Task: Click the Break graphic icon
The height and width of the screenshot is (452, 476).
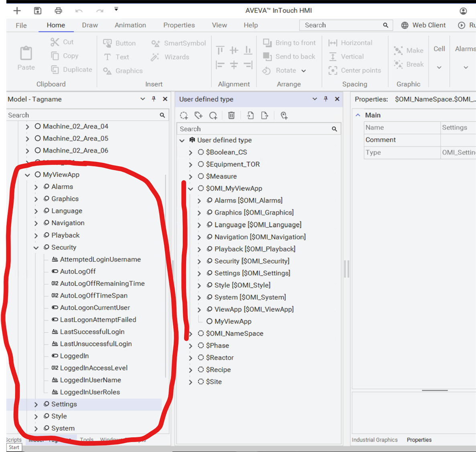Action: tap(398, 64)
